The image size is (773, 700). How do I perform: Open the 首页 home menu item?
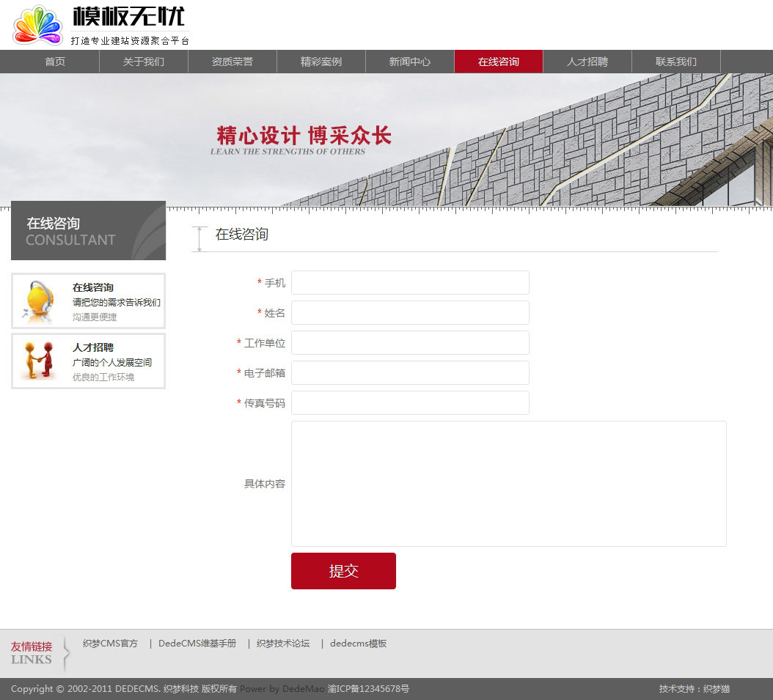(x=55, y=62)
